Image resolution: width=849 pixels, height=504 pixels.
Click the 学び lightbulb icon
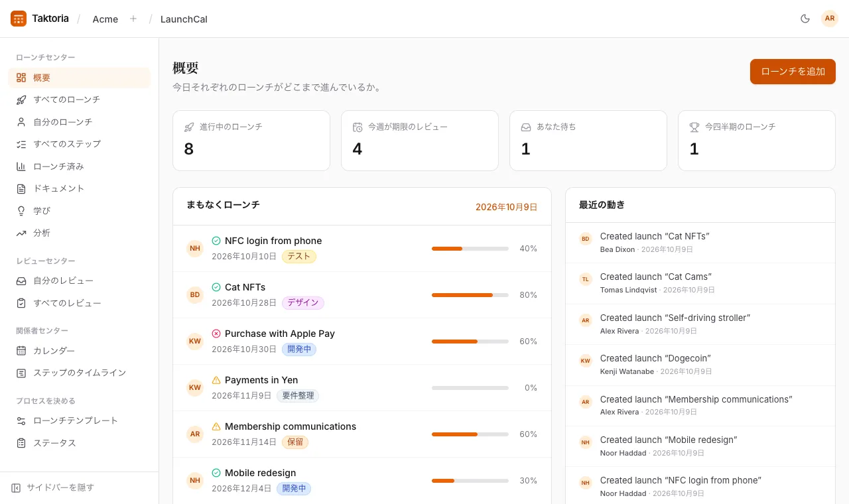(21, 211)
